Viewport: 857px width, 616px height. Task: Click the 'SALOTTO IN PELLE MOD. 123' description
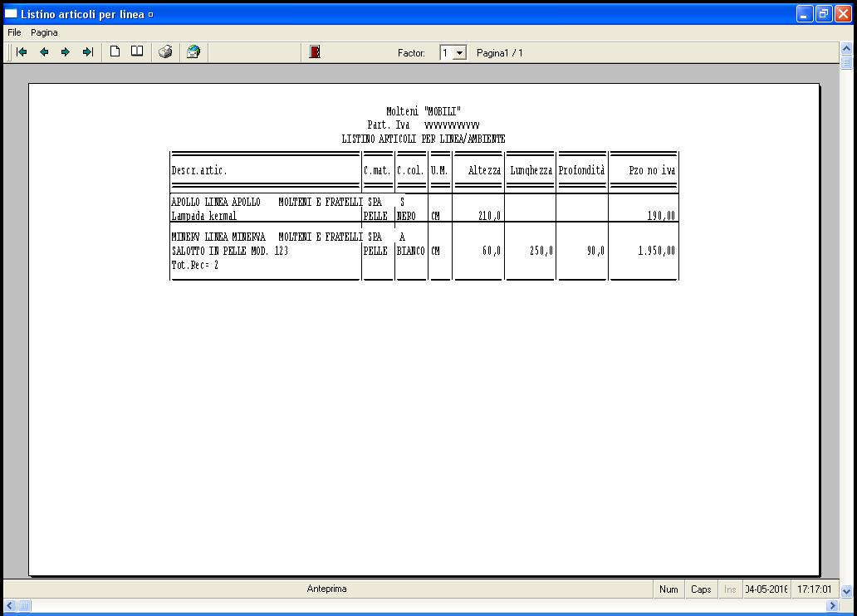tap(230, 251)
